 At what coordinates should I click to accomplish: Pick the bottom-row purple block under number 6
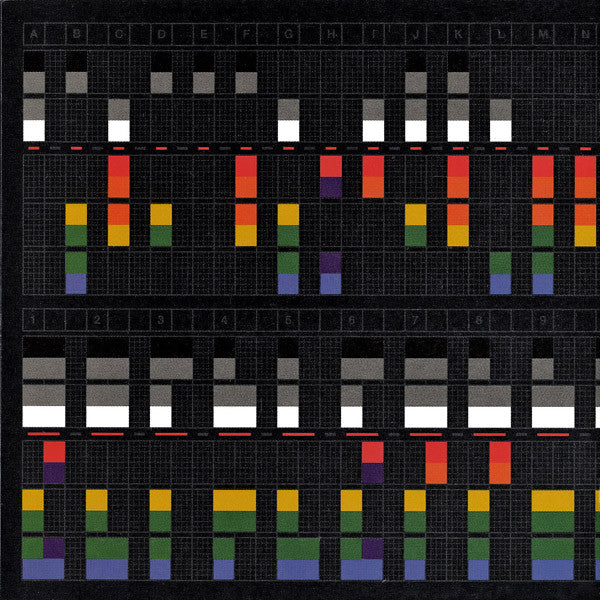pos(372,549)
